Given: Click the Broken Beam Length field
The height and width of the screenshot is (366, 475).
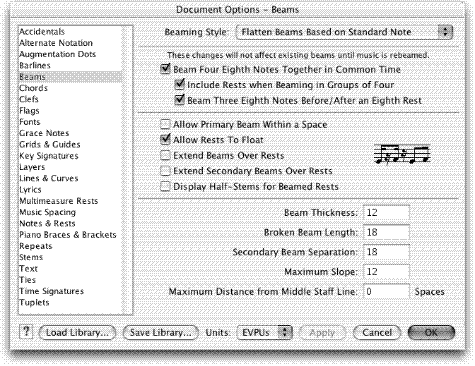Looking at the screenshot, I should click(386, 232).
